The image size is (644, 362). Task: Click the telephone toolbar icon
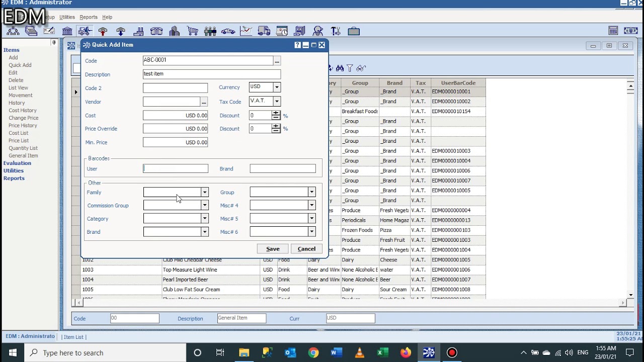pos(156,31)
